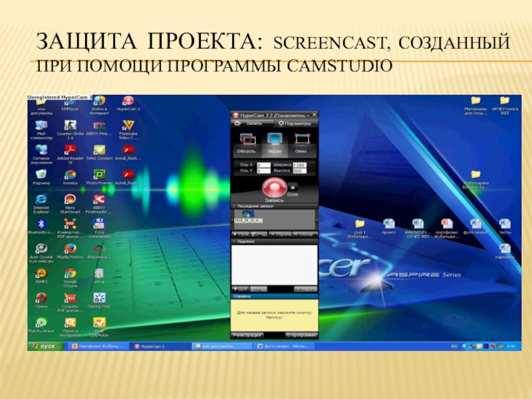The height and width of the screenshot is (399, 532).
Task: Open the проект Word document icon
Action: point(389,227)
